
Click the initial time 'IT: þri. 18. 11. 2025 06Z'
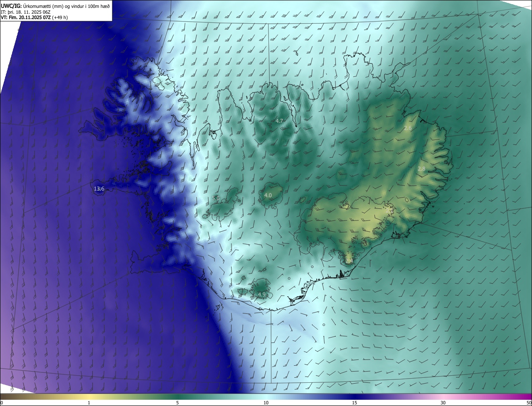[x=26, y=12]
